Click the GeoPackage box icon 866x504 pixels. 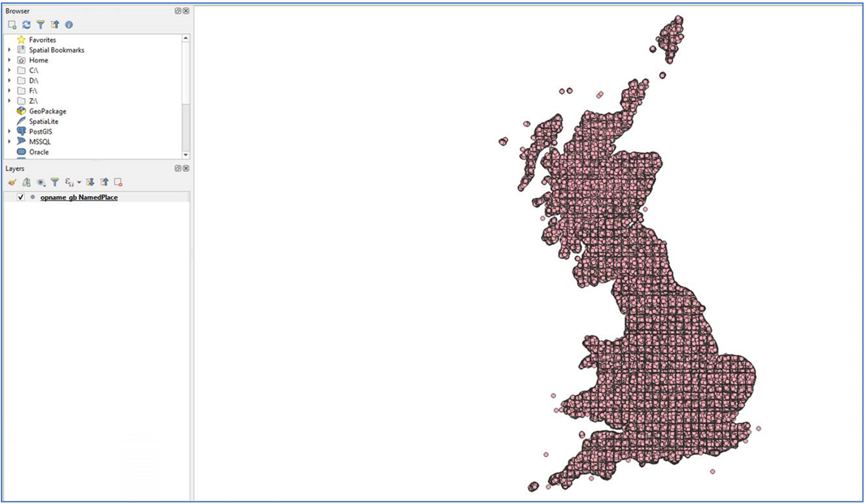21,111
